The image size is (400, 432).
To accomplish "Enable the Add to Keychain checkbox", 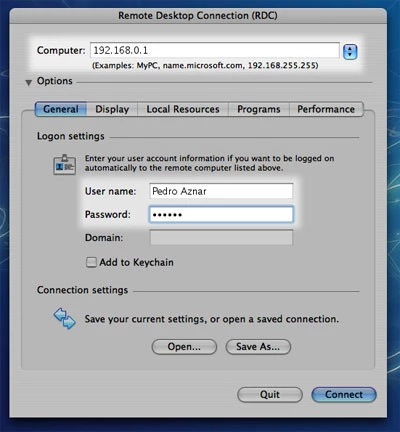I will [91, 262].
